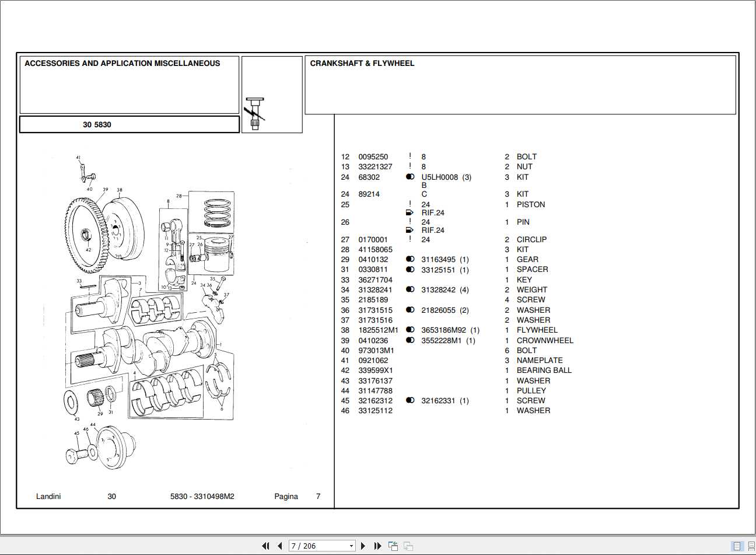Click the replacement marker beside 31328242
This screenshot has width=756, height=555.
pyautogui.click(x=410, y=289)
